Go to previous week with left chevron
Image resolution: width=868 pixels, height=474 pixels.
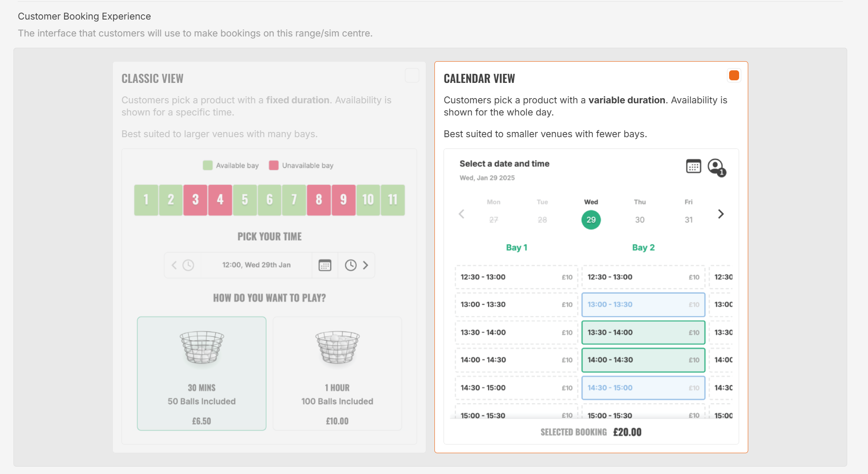(462, 214)
